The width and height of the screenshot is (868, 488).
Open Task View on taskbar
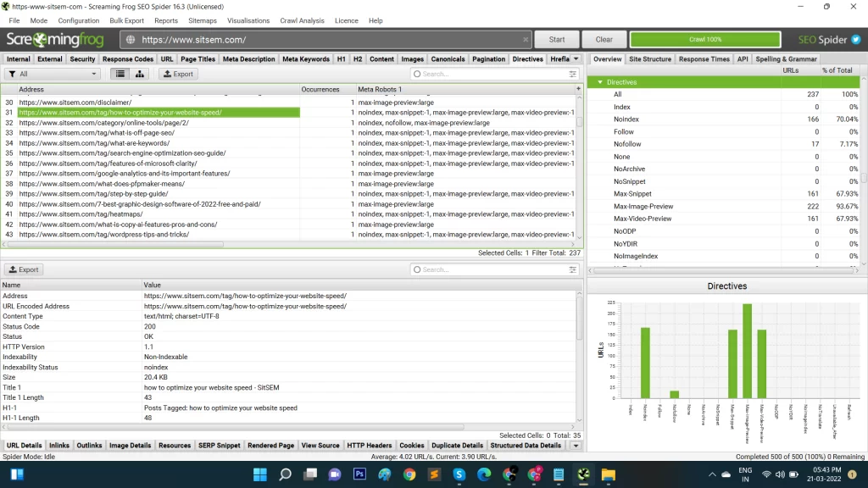(x=310, y=474)
